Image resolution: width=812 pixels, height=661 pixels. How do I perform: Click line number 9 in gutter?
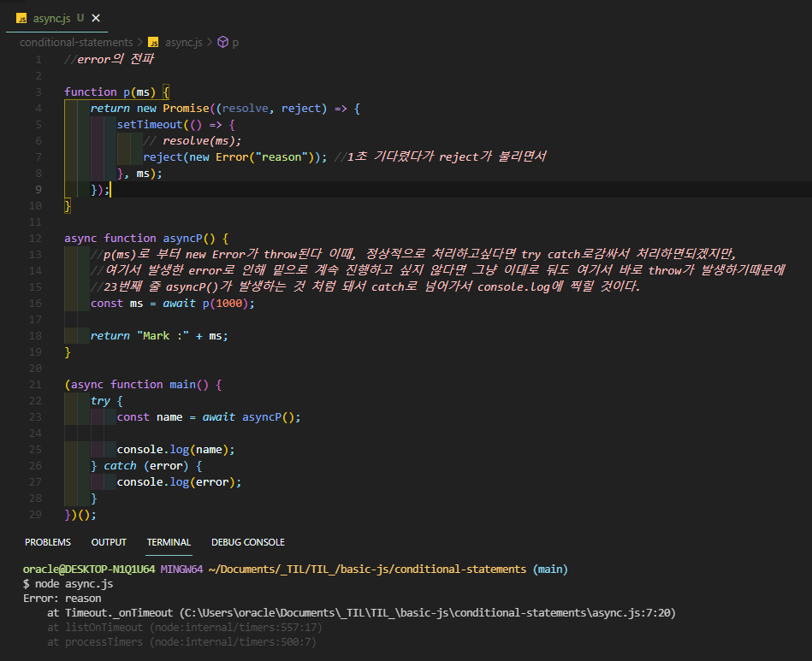coord(39,190)
